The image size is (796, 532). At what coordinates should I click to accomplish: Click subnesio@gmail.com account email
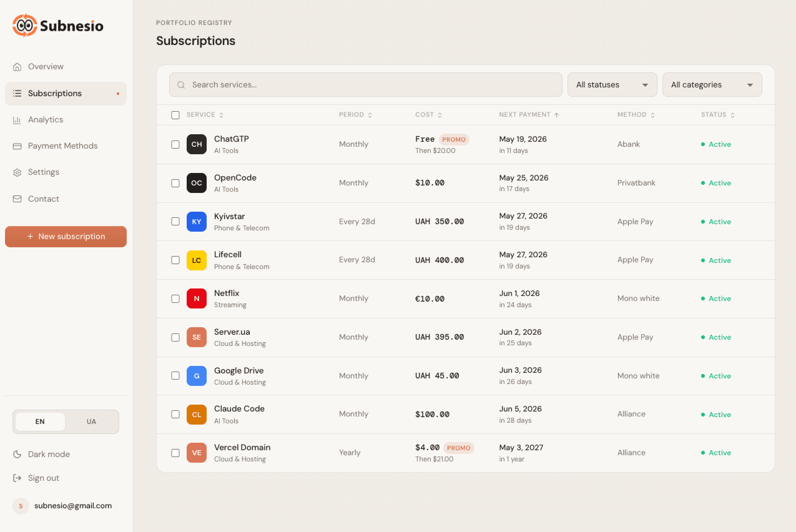click(x=73, y=506)
